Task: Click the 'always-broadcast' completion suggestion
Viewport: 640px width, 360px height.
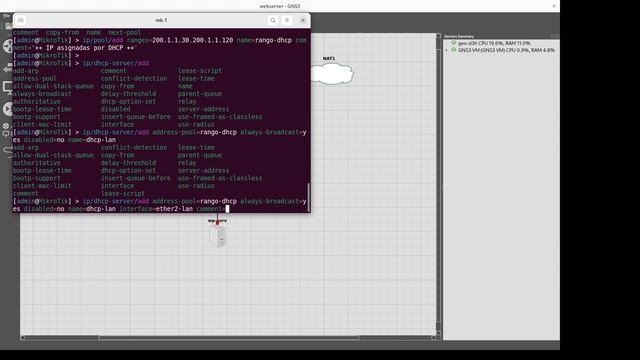Action: click(x=42, y=94)
